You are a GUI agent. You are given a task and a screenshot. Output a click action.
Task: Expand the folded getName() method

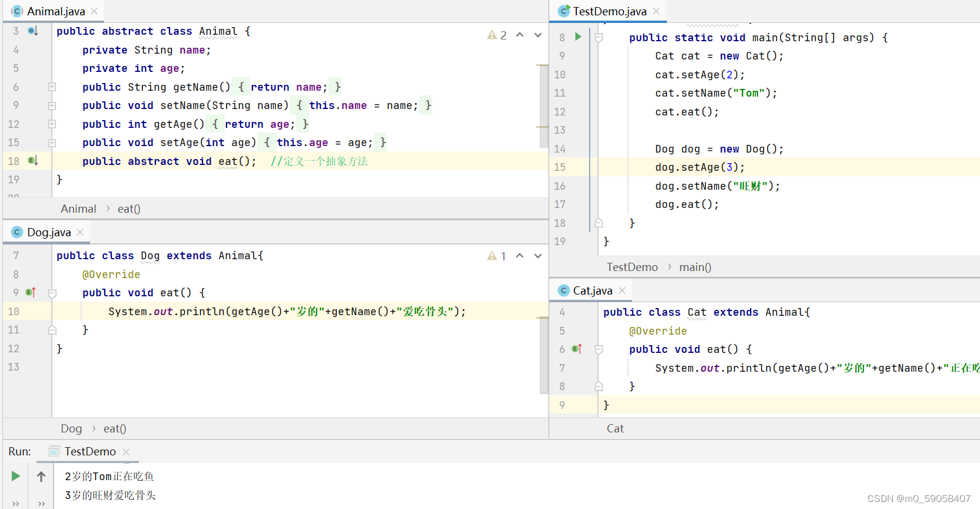coord(52,87)
